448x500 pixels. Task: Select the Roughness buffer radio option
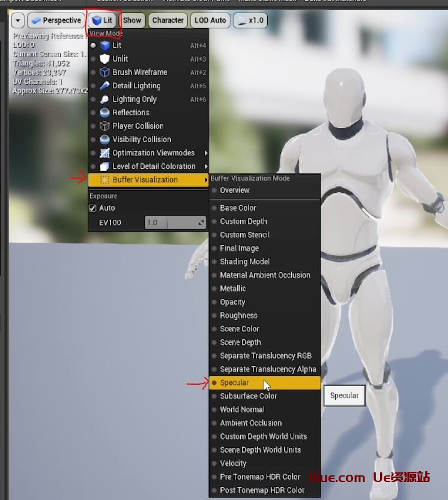[215, 316]
